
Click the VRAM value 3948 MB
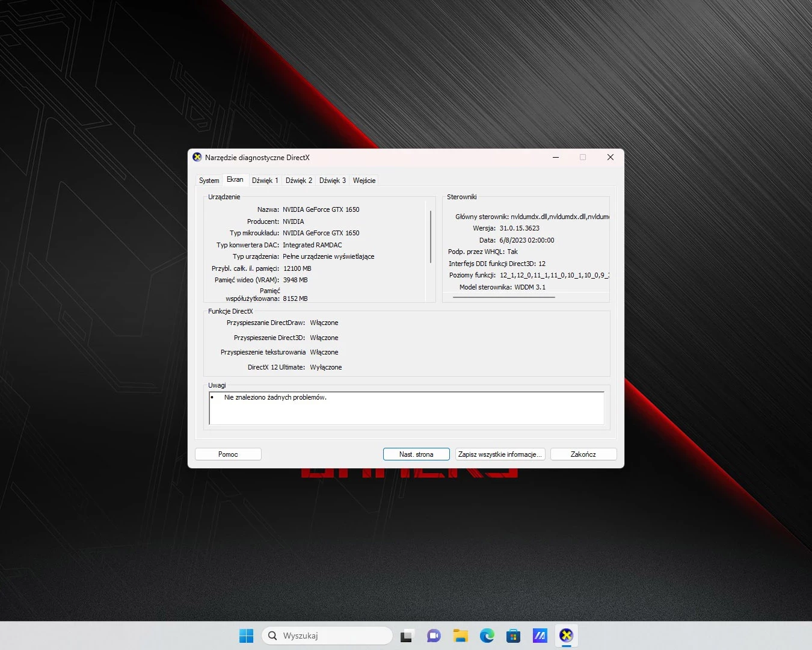(x=295, y=280)
